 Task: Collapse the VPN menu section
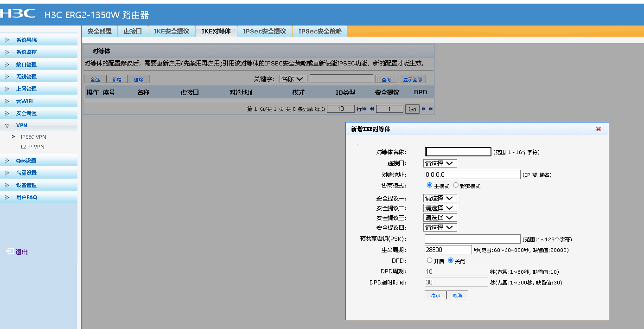(38, 125)
